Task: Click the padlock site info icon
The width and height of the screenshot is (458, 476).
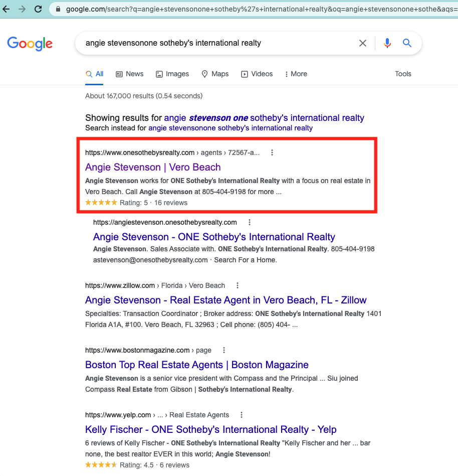Action: (x=58, y=9)
